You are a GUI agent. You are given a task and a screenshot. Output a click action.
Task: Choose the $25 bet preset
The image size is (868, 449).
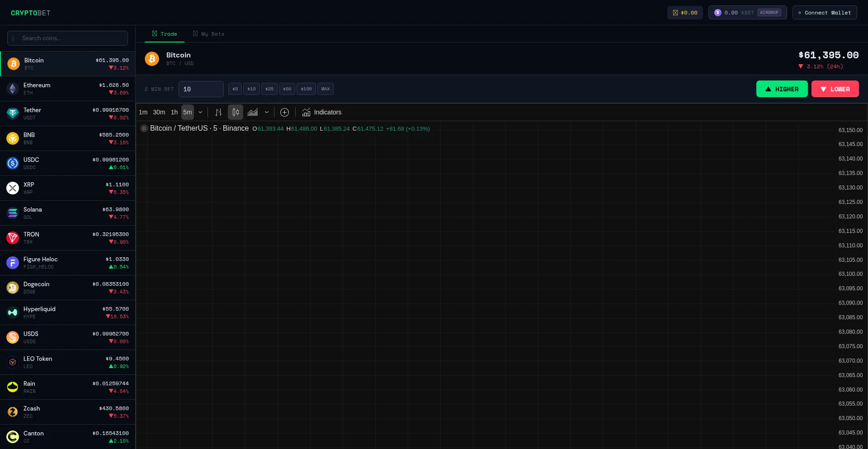[269, 89]
